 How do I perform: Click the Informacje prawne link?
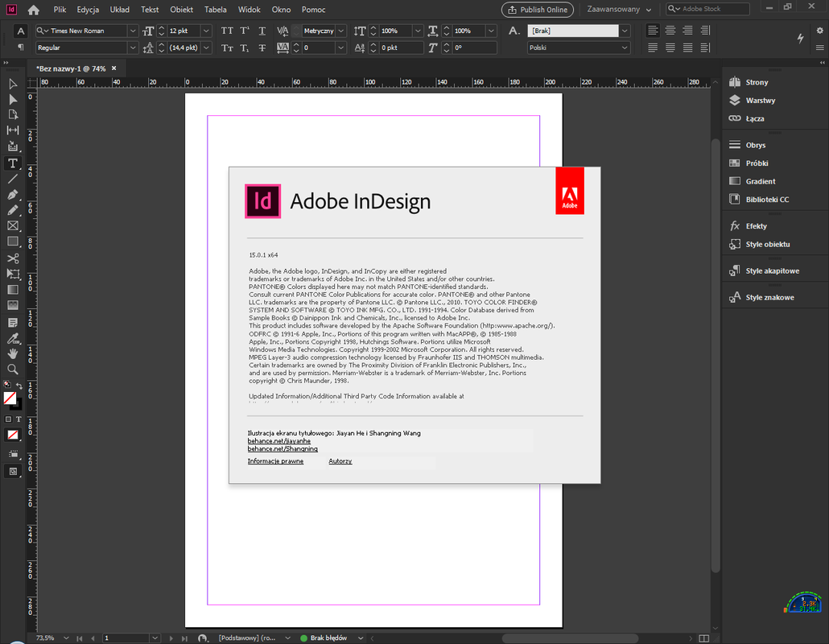pyautogui.click(x=275, y=461)
